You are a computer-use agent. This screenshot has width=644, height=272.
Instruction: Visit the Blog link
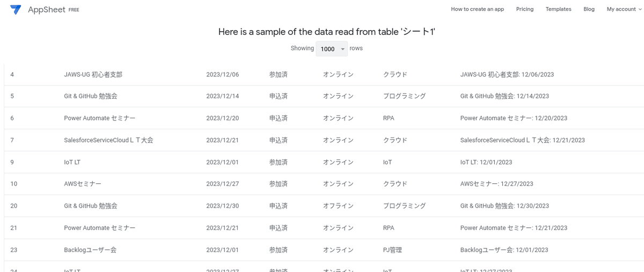(589, 9)
